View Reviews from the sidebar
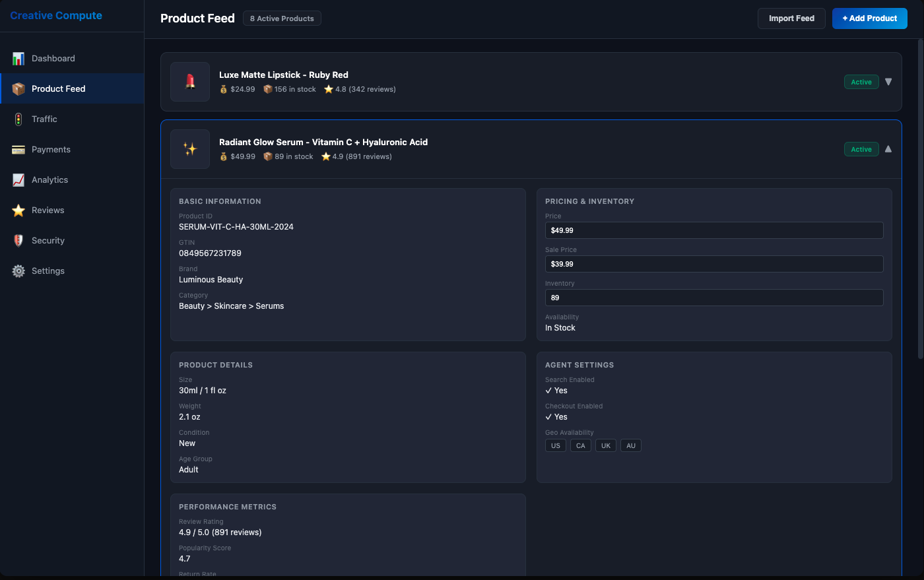Image resolution: width=924 pixels, height=580 pixels. pyautogui.click(x=47, y=210)
